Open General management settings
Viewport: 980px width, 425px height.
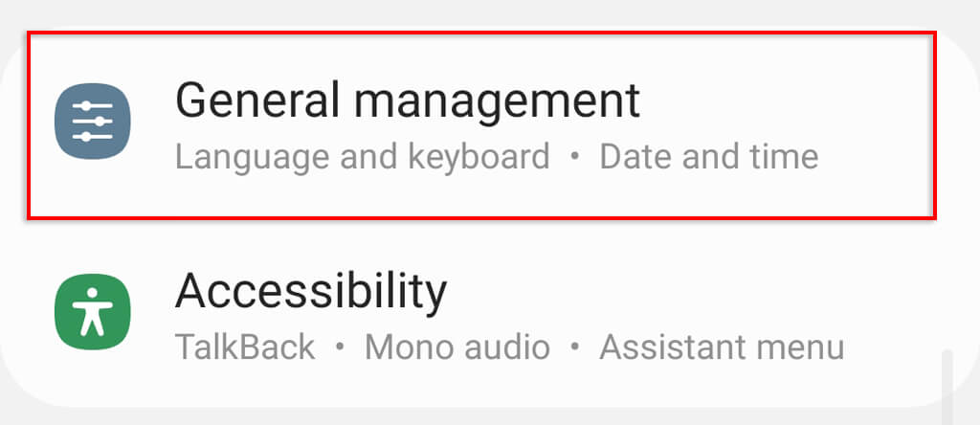[480, 124]
